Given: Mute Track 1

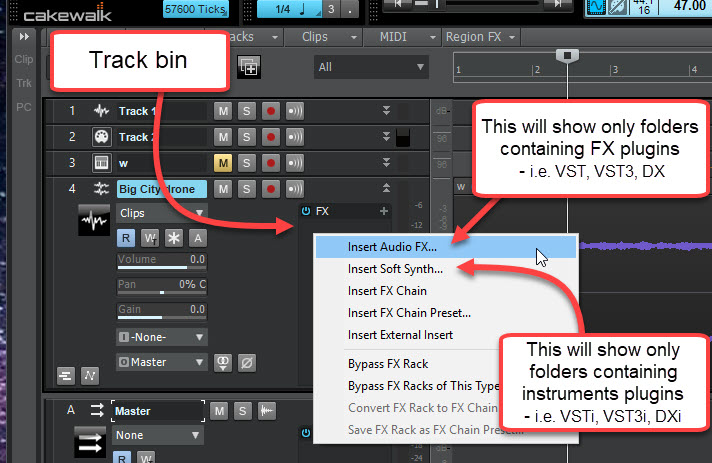Looking at the screenshot, I should [223, 111].
